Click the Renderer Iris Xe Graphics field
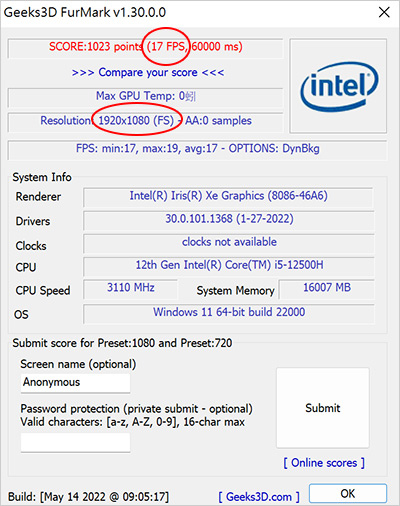 [x=228, y=197]
